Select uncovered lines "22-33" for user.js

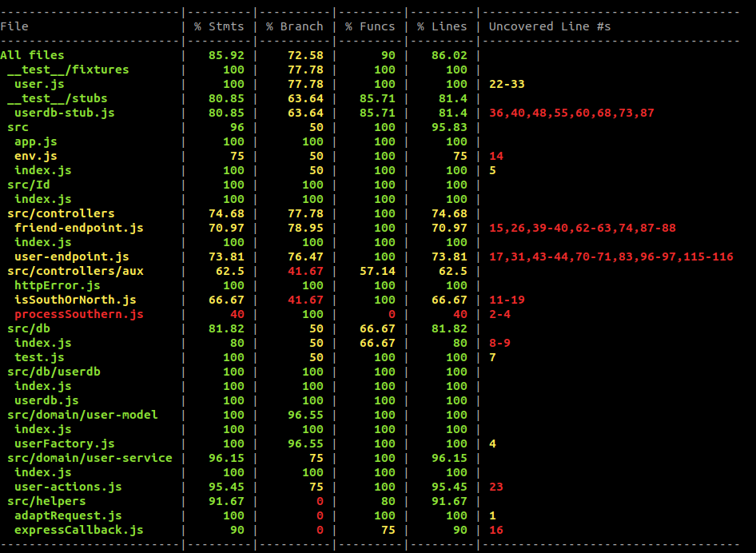click(x=507, y=84)
